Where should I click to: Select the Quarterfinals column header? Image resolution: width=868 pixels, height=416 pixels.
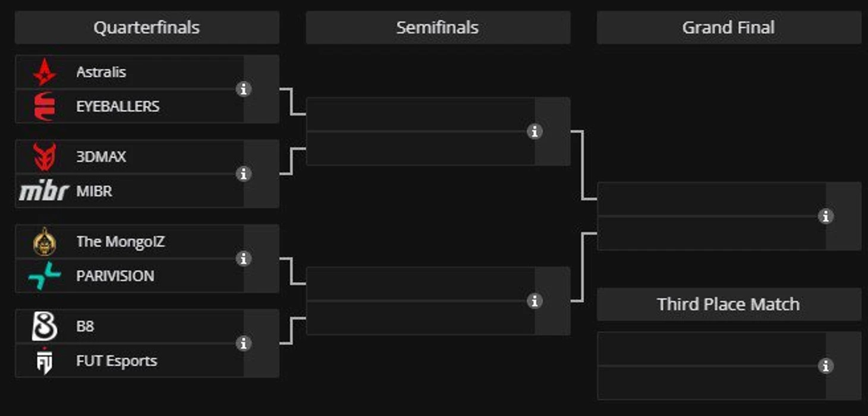pos(147,27)
